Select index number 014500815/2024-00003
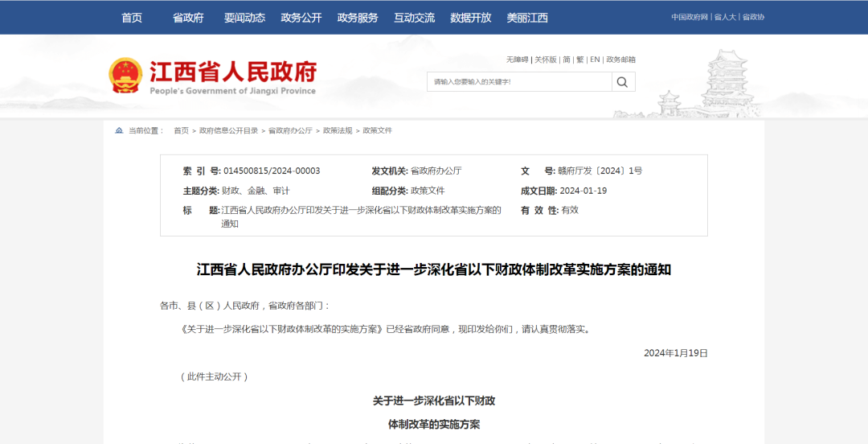 (x=272, y=171)
